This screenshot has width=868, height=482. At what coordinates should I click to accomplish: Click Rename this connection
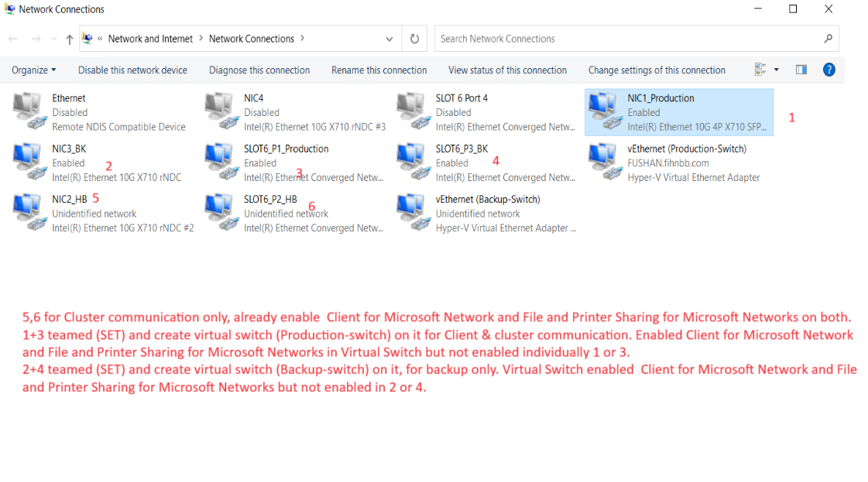pos(379,70)
